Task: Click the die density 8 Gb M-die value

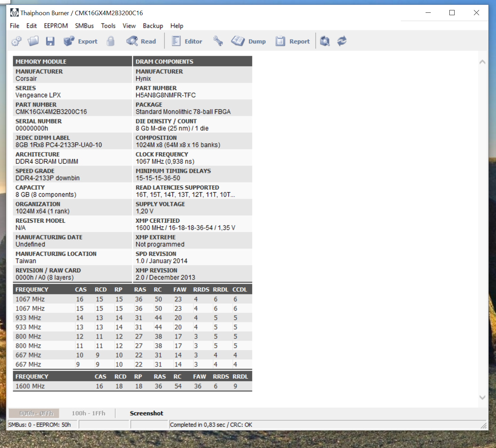Action: pos(172,128)
